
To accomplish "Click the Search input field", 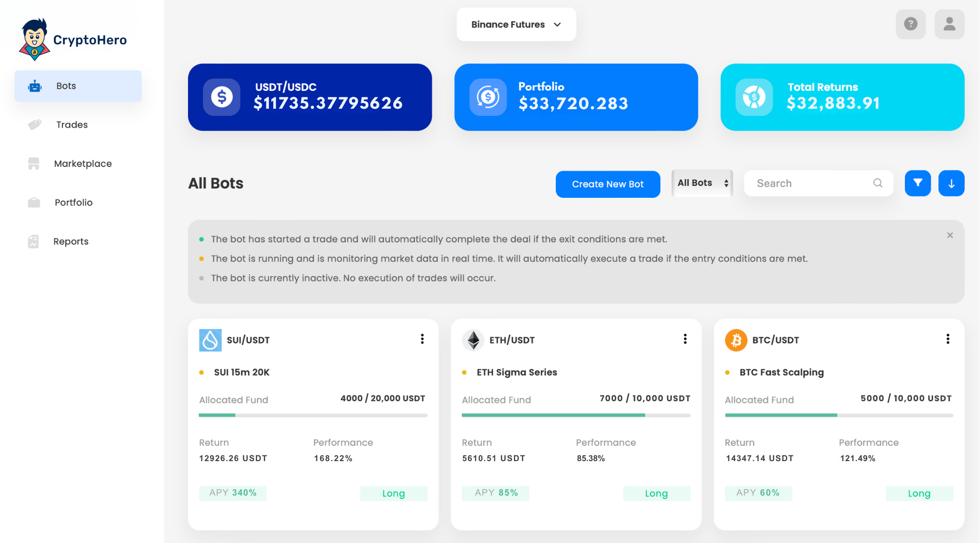I will coord(813,183).
